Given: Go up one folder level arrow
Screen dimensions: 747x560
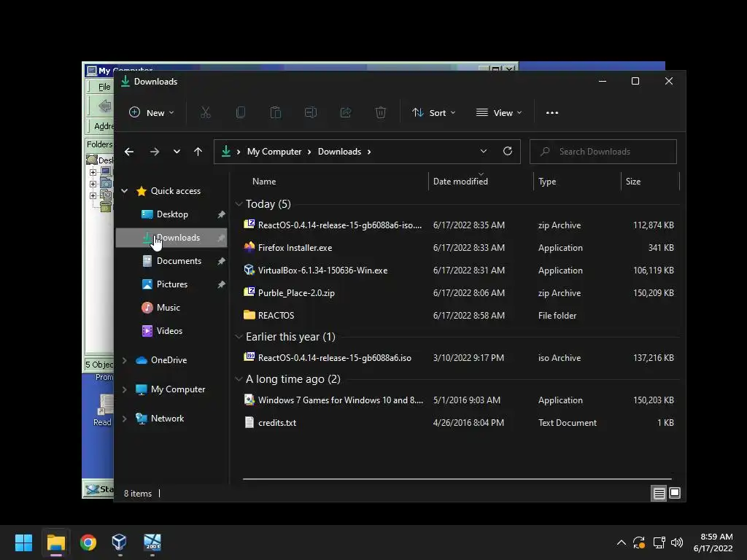Looking at the screenshot, I should point(198,152).
